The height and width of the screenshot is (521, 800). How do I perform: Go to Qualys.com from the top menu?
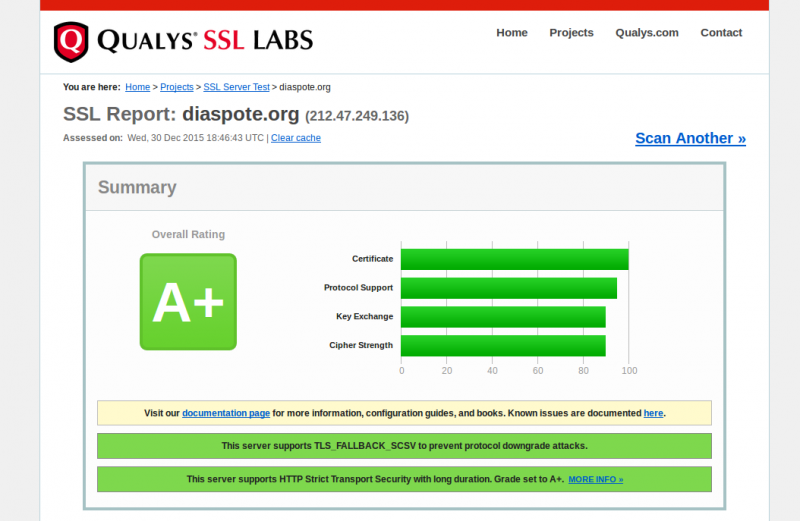pyautogui.click(x=647, y=33)
